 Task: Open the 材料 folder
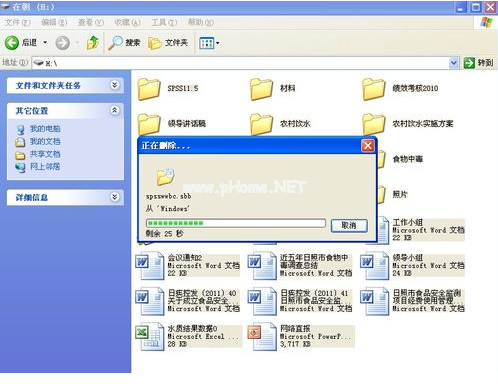pos(261,89)
